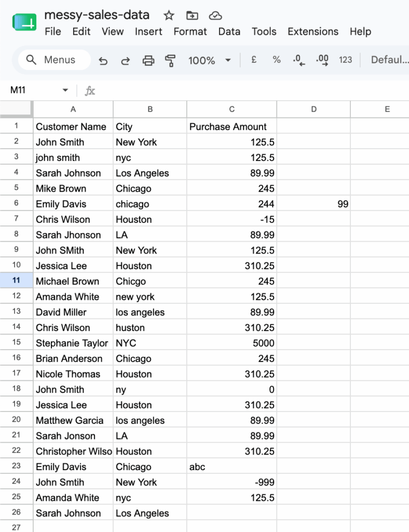Select the paint format tool
The image size is (409, 532).
[170, 61]
